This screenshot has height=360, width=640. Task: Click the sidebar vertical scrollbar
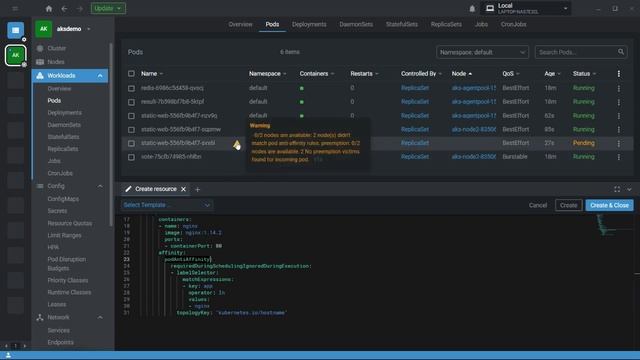click(x=111, y=135)
